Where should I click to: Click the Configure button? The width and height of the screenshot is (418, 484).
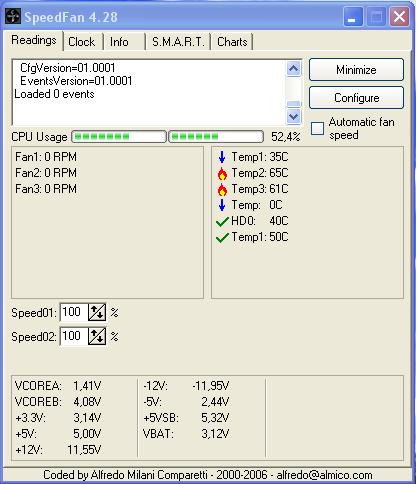(x=356, y=98)
